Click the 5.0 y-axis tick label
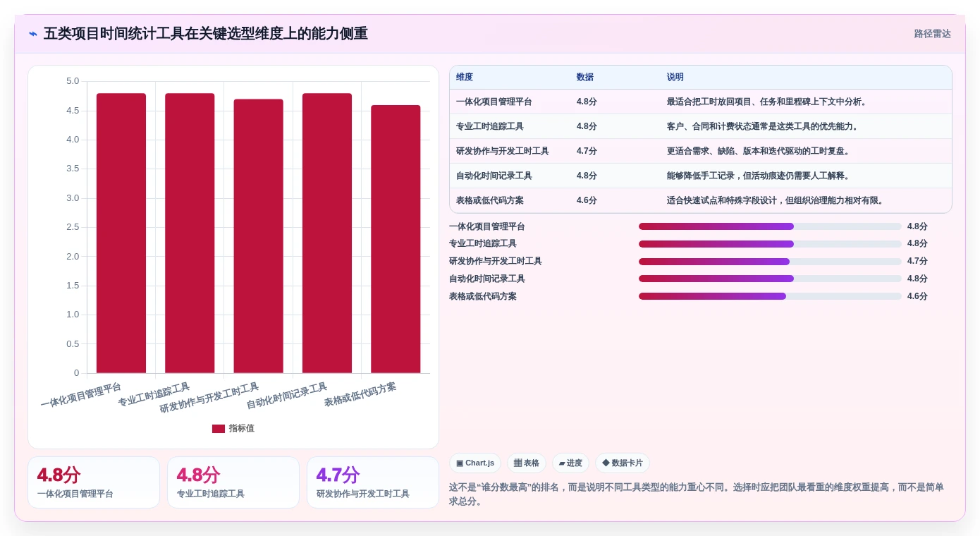 point(73,81)
